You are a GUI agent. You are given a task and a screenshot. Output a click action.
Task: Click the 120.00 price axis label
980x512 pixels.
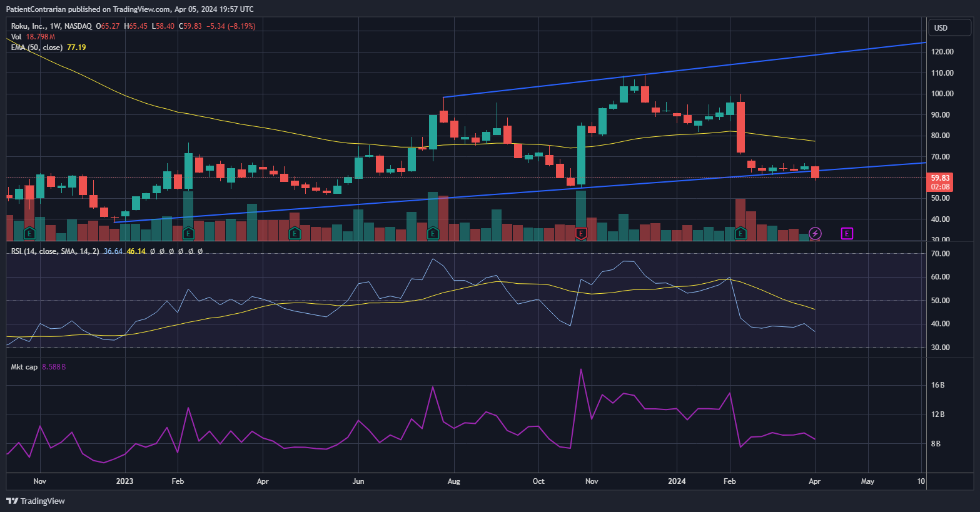[x=942, y=52]
